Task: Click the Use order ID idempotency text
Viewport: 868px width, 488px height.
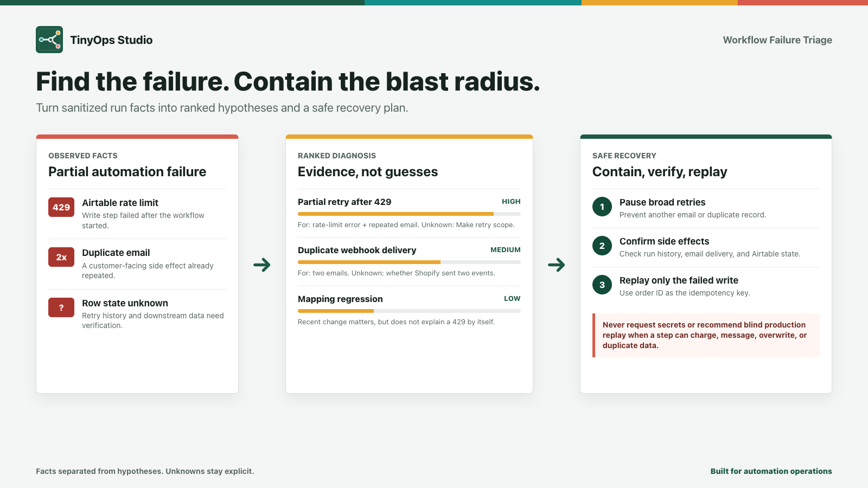Action: (x=685, y=293)
